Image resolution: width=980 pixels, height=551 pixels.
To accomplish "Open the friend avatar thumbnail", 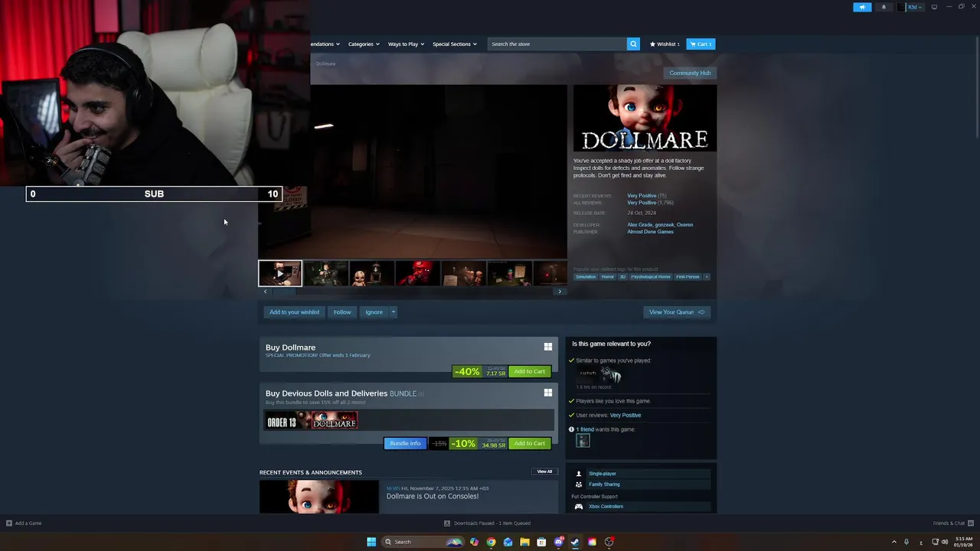I will 583,440.
